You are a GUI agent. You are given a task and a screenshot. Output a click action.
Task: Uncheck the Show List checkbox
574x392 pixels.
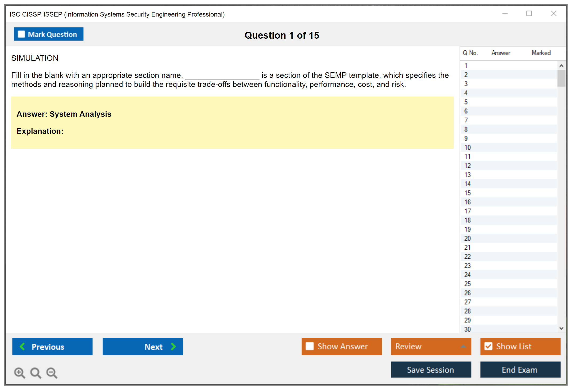[488, 346]
